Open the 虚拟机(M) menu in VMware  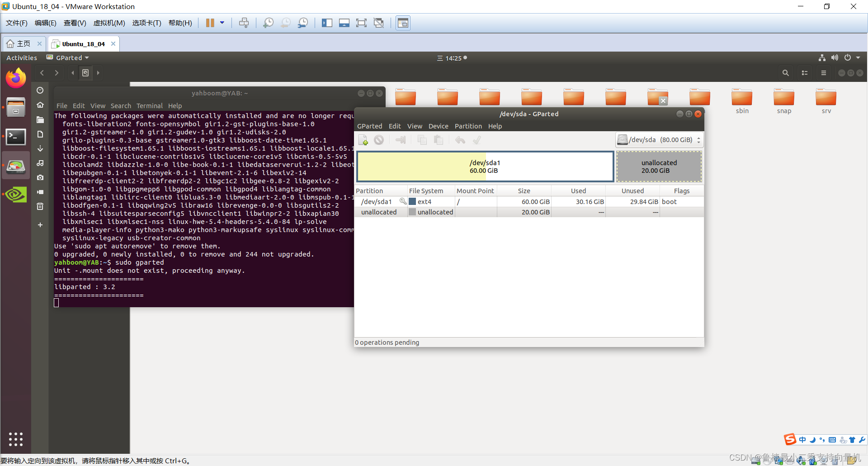(109, 23)
